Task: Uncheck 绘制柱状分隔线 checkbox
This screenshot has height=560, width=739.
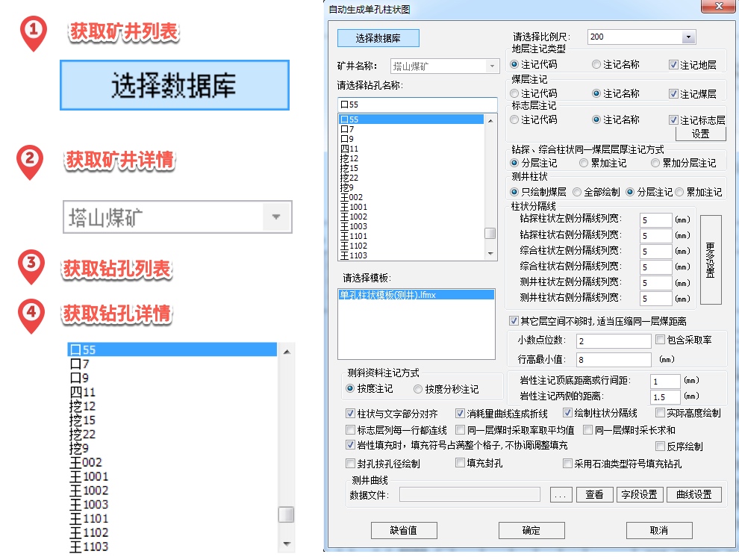Action: pos(568,413)
